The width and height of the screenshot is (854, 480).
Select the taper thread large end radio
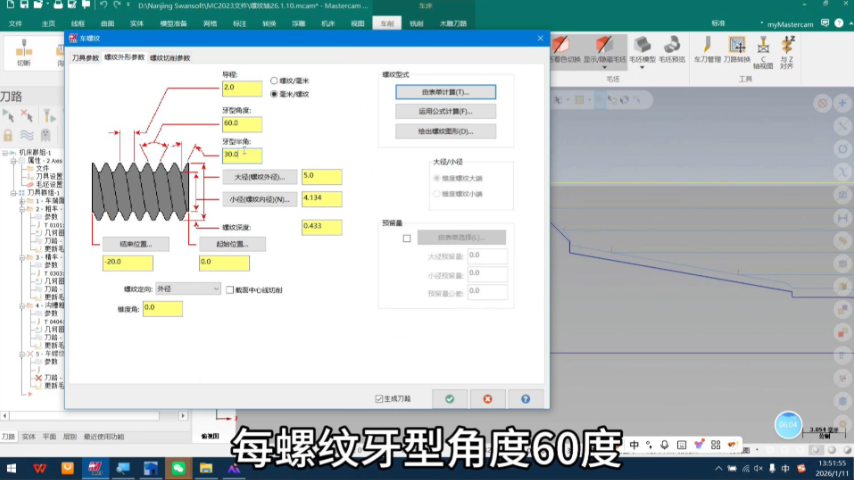(x=437, y=178)
